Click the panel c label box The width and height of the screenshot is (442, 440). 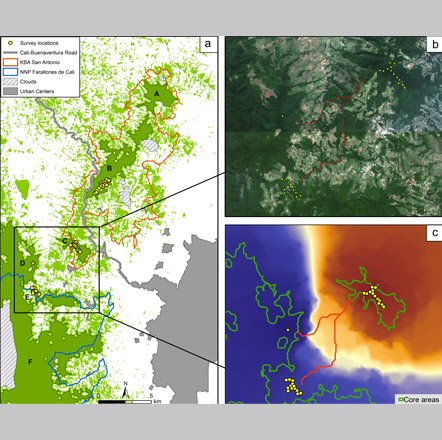pyautogui.click(x=434, y=233)
